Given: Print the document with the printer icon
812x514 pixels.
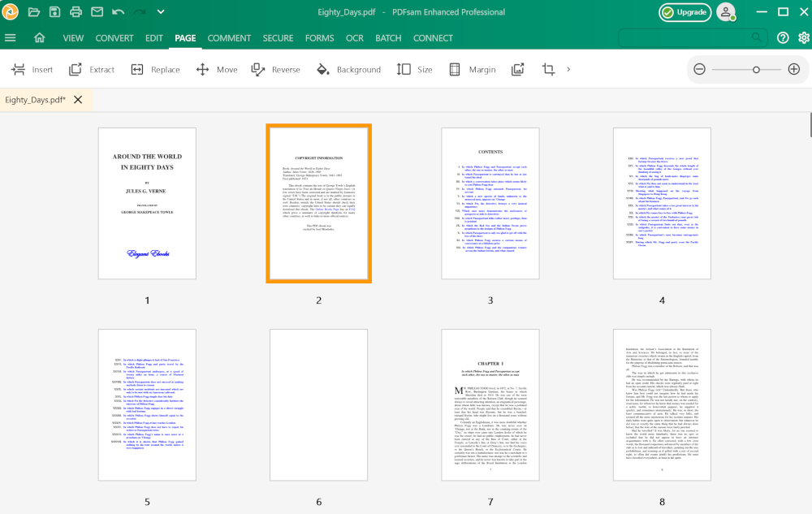Looking at the screenshot, I should (x=76, y=12).
